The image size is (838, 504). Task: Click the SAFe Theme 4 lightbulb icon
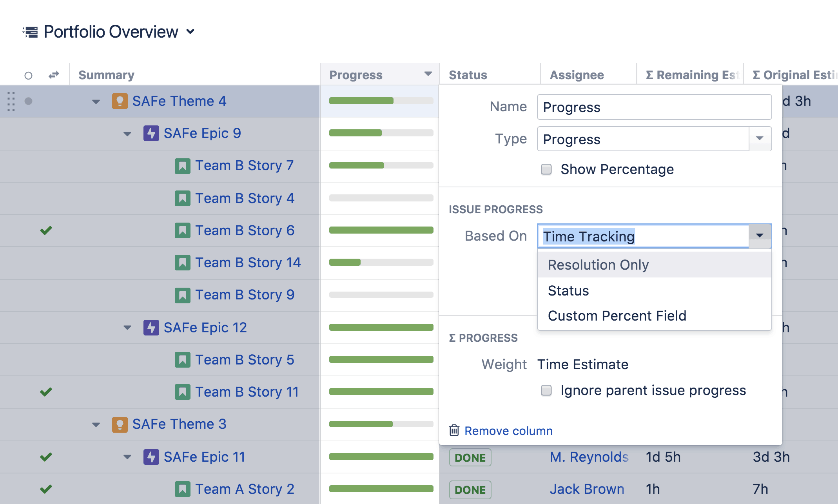coord(120,101)
